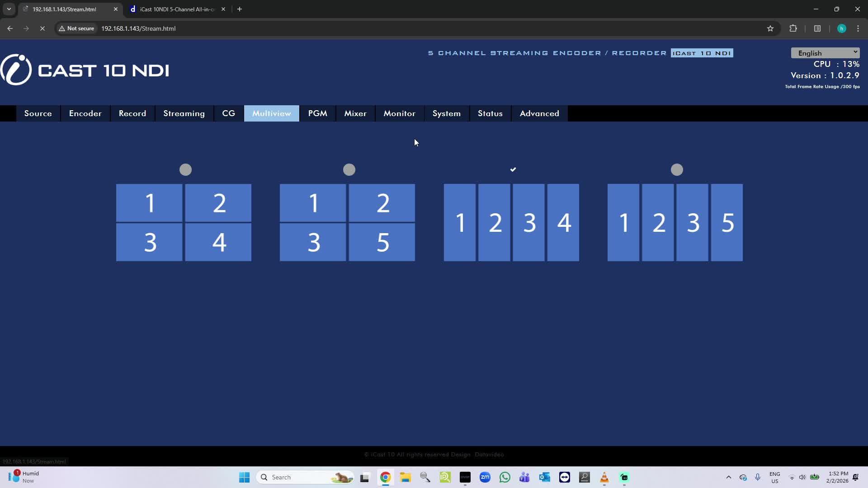This screenshot has width=868, height=488.
Task: Open the PGM page
Action: [317, 113]
